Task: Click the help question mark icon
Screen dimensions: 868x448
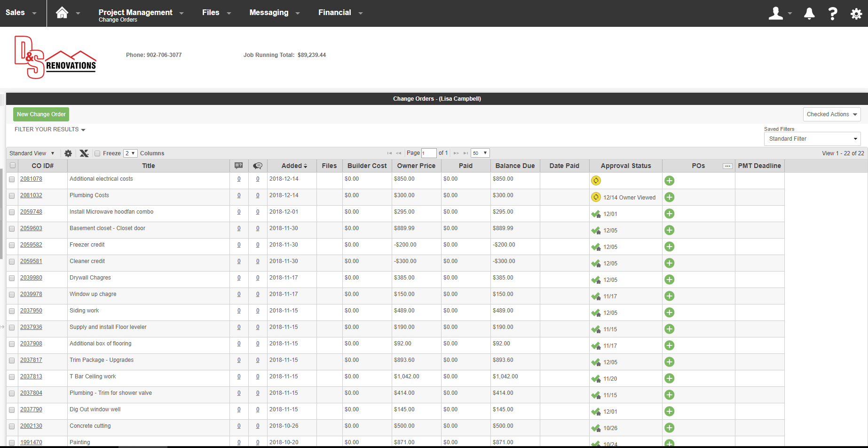Action: pos(833,13)
